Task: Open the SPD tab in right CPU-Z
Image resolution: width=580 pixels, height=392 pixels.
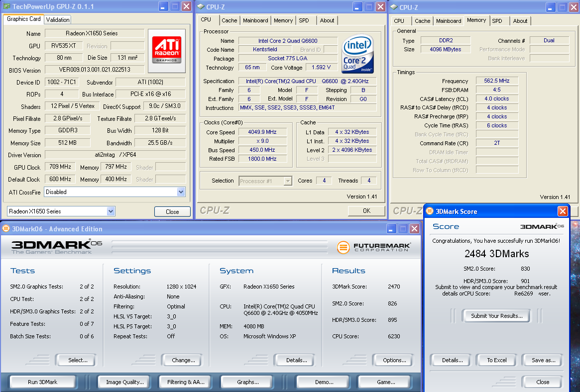Action: (x=497, y=21)
